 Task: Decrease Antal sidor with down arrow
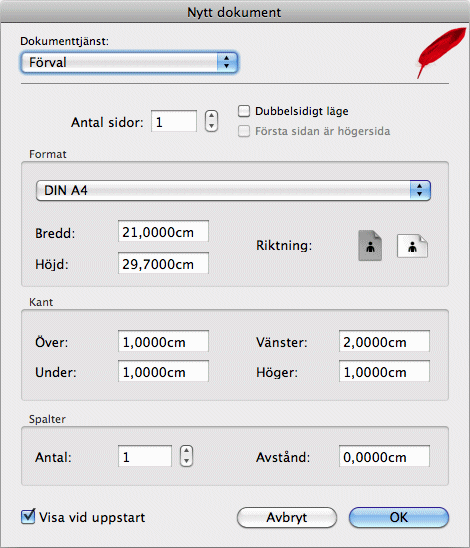211,126
